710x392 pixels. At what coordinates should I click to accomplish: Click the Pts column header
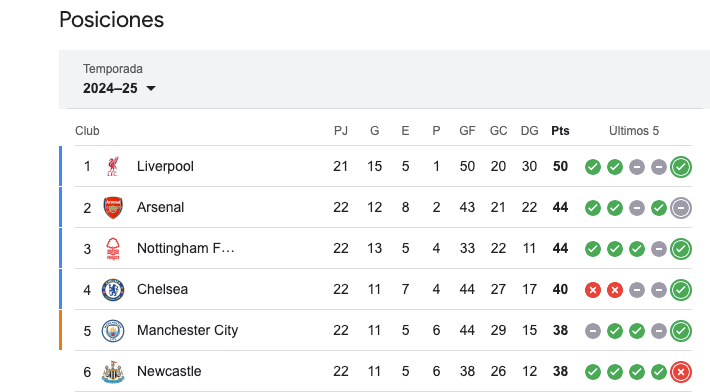pos(560,131)
